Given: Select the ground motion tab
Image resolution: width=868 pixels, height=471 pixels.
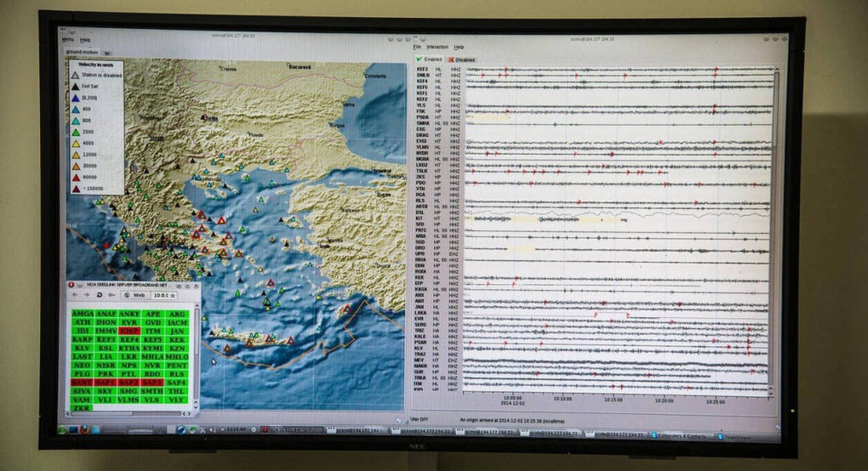Looking at the screenshot, I should click(x=82, y=52).
